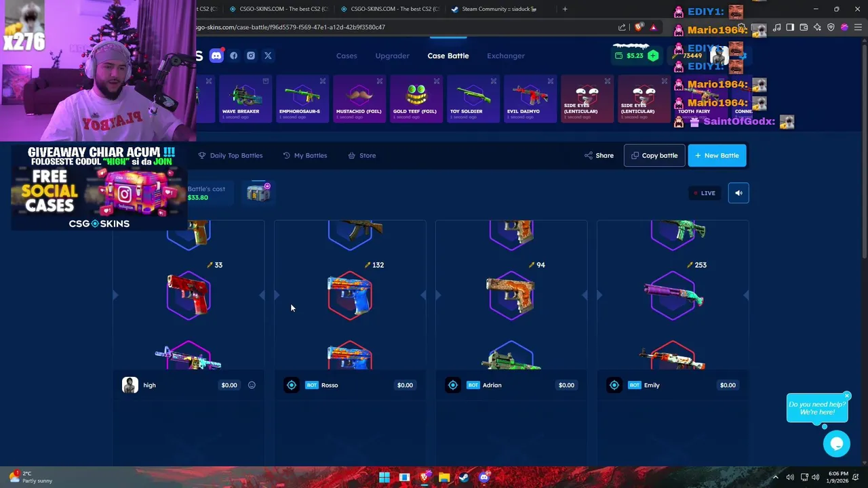Open the browser hamburger menu
Viewport: 868px width, 488px height.
[858, 27]
